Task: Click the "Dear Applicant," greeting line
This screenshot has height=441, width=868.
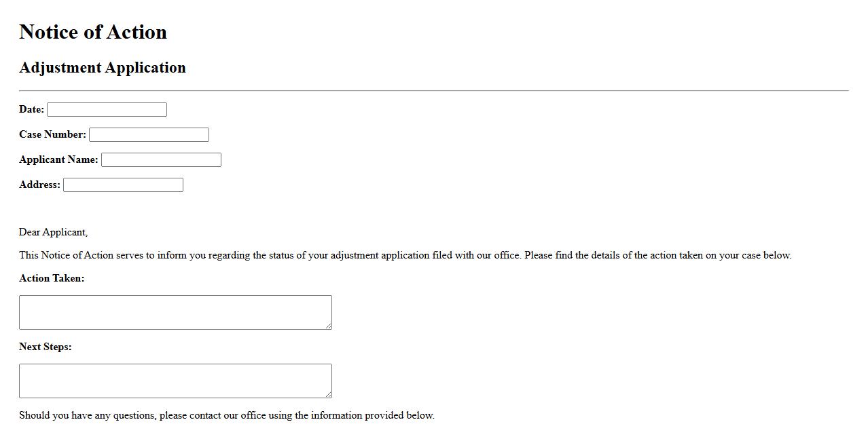Action: [53, 232]
